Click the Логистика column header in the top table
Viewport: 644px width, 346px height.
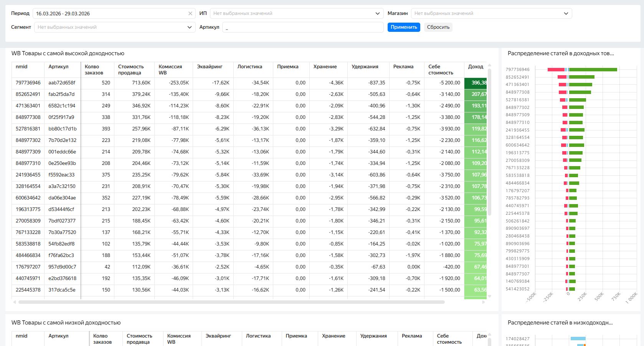point(249,67)
